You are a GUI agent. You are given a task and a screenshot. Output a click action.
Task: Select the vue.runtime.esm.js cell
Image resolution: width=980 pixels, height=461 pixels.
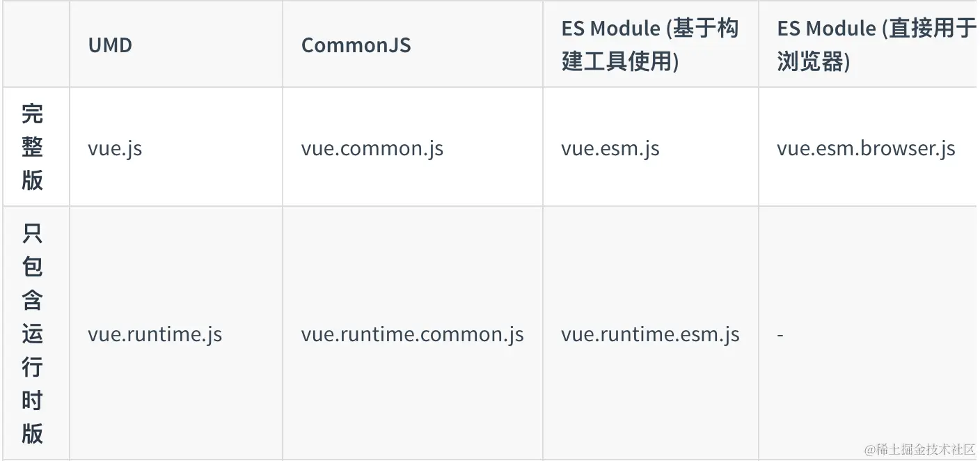(x=650, y=334)
